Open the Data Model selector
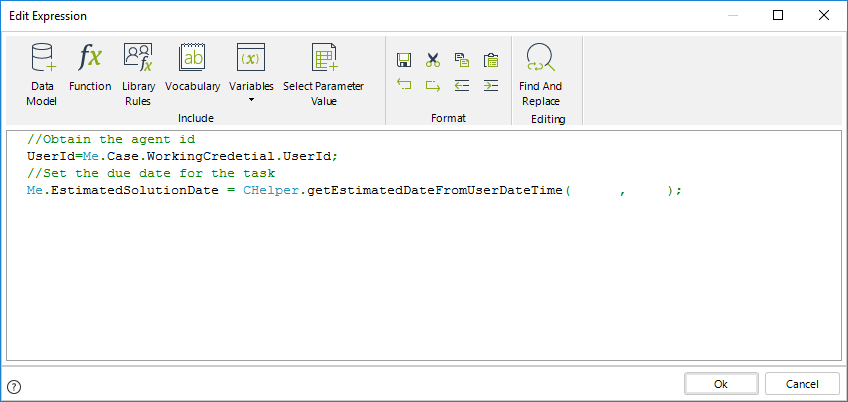This screenshot has width=848, height=402. click(x=42, y=73)
